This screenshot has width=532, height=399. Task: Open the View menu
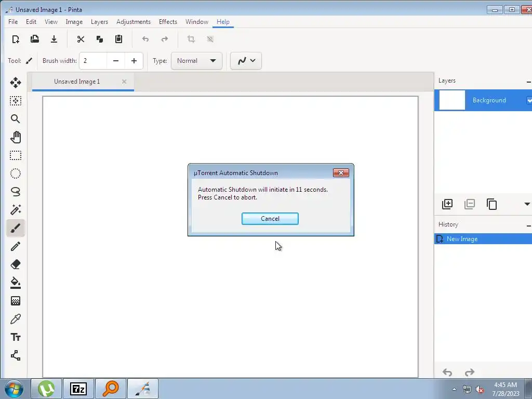(51, 22)
